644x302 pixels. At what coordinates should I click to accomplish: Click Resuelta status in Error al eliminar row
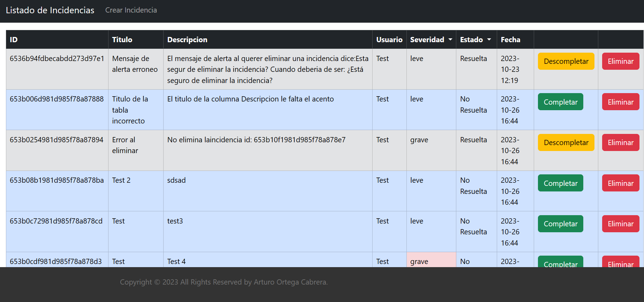pos(473,140)
